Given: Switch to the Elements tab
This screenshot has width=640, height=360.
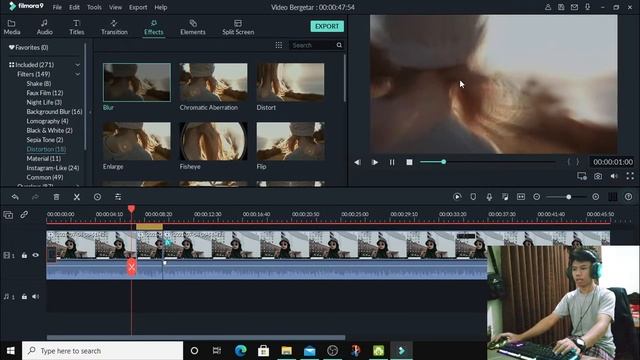Looking at the screenshot, I should pyautogui.click(x=193, y=27).
